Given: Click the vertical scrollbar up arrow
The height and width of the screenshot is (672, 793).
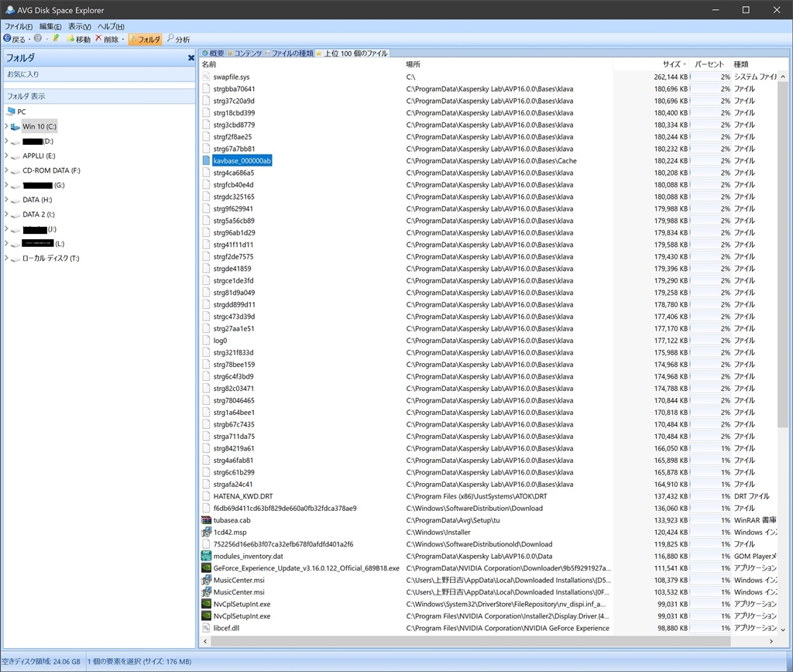Looking at the screenshot, I should (x=783, y=77).
